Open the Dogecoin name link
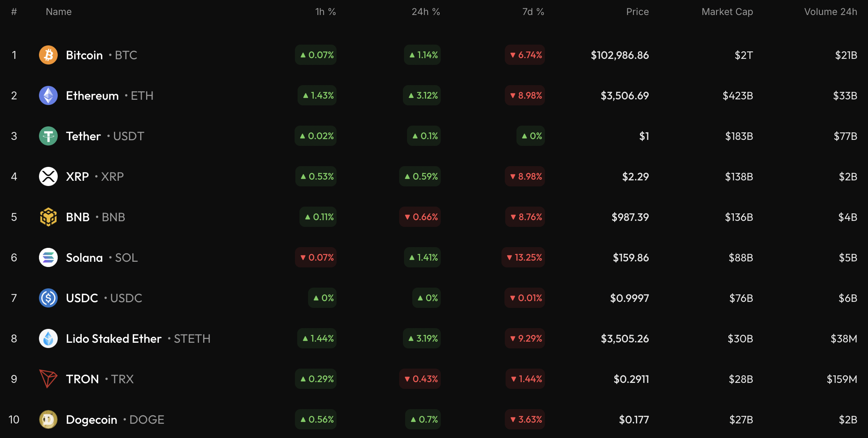This screenshot has width=868, height=438. 91,420
